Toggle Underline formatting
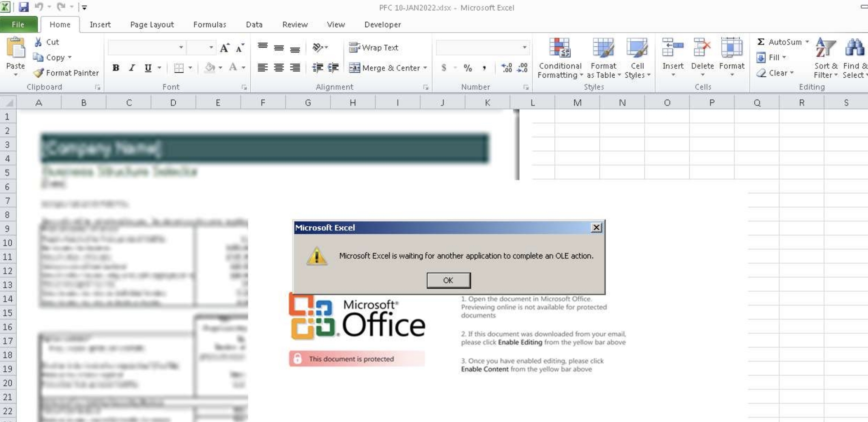Screen dimensions: 868x422 point(148,68)
